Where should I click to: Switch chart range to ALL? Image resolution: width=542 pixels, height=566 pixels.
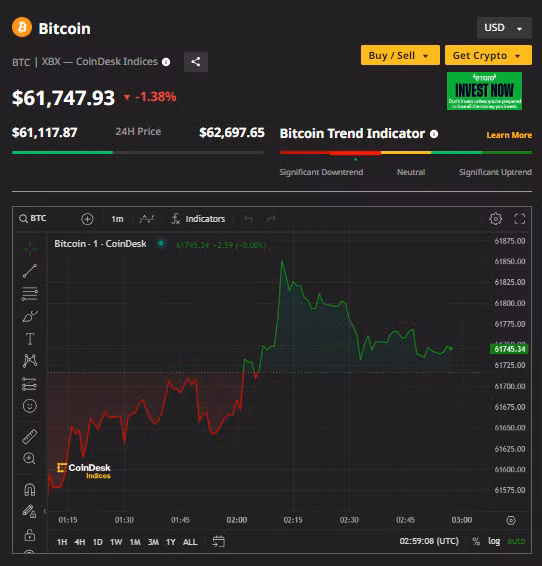click(x=190, y=542)
